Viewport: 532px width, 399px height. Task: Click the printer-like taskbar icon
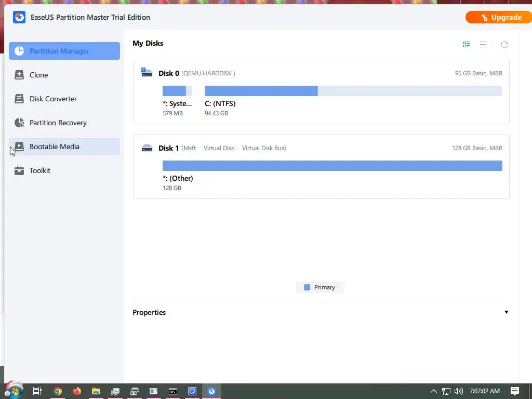pos(135,391)
